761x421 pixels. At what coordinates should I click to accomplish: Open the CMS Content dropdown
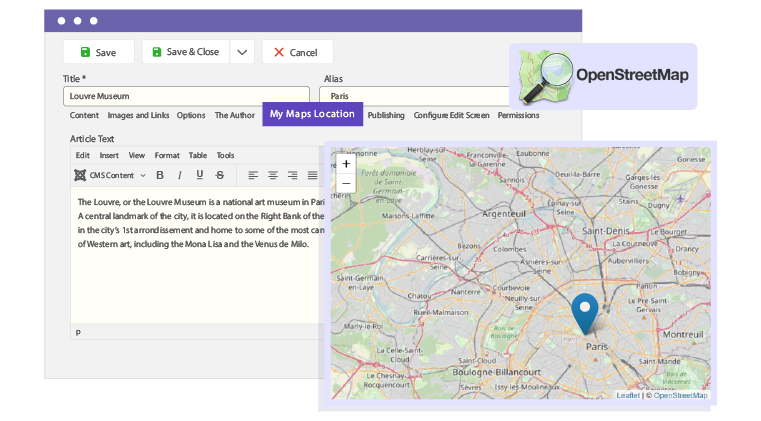click(x=111, y=175)
